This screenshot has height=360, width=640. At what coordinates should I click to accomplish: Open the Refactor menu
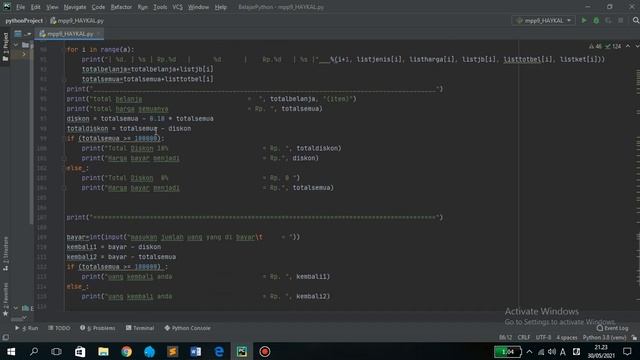[121, 7]
